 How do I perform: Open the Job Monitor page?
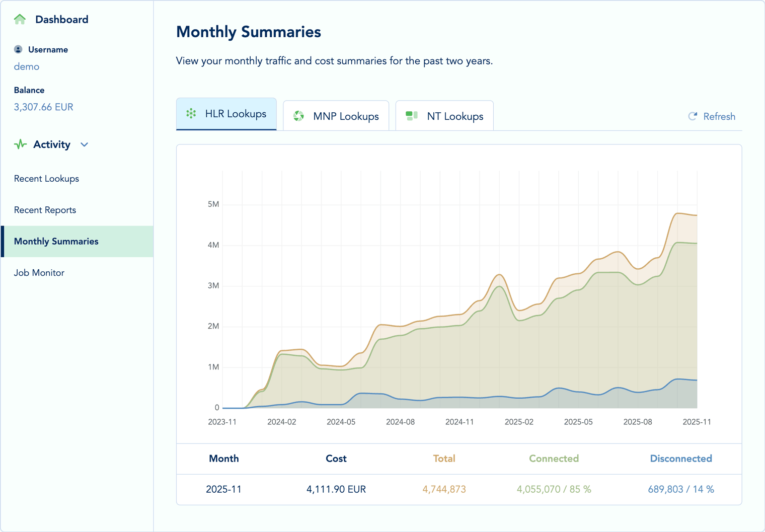tap(39, 272)
